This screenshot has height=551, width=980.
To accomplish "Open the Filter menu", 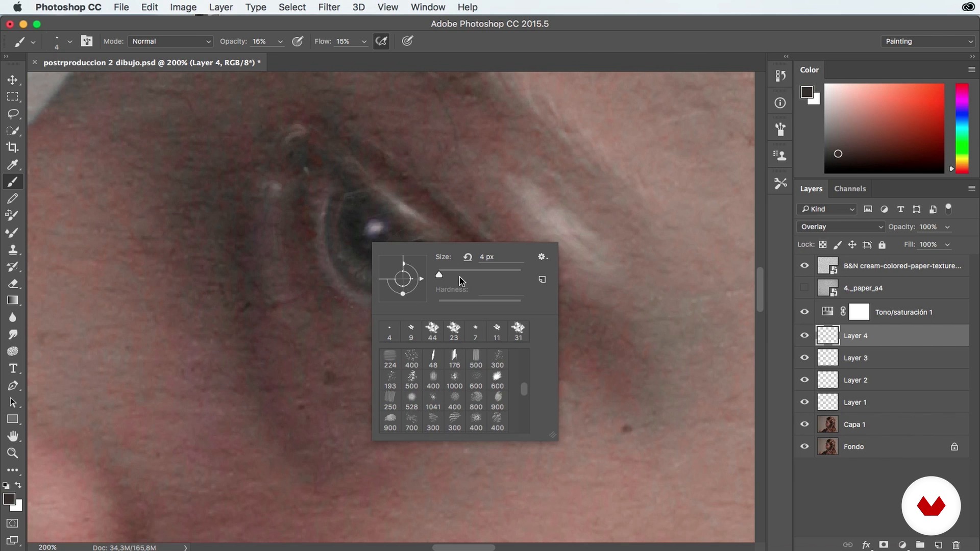I will tap(329, 7).
